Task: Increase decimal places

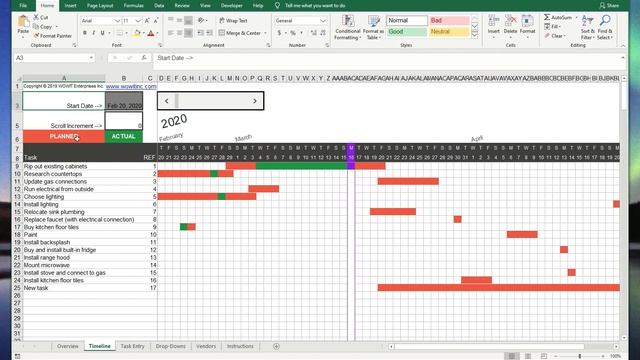Action: (313, 33)
